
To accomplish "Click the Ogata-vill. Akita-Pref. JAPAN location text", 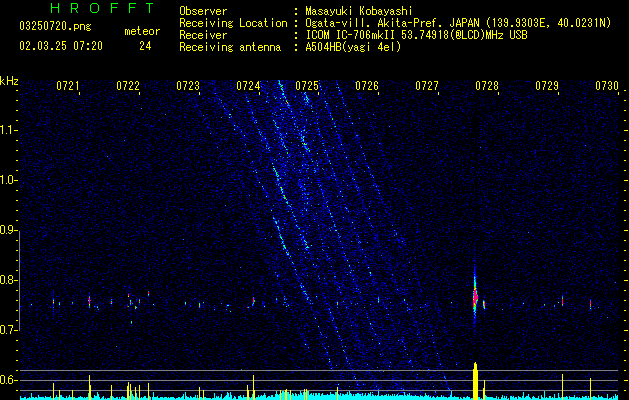I will pos(458,23).
